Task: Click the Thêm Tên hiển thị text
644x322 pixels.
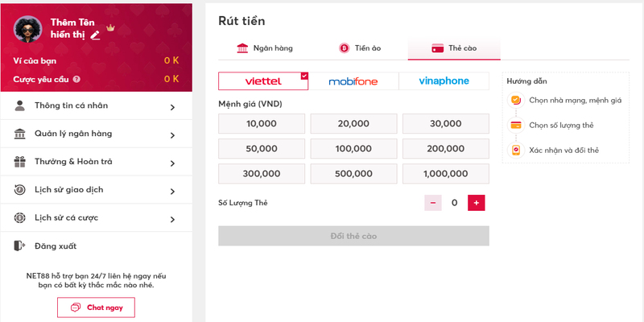Action: point(72,29)
